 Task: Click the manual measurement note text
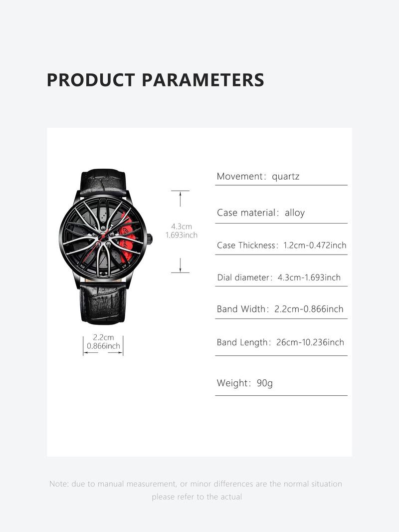pyautogui.click(x=196, y=490)
